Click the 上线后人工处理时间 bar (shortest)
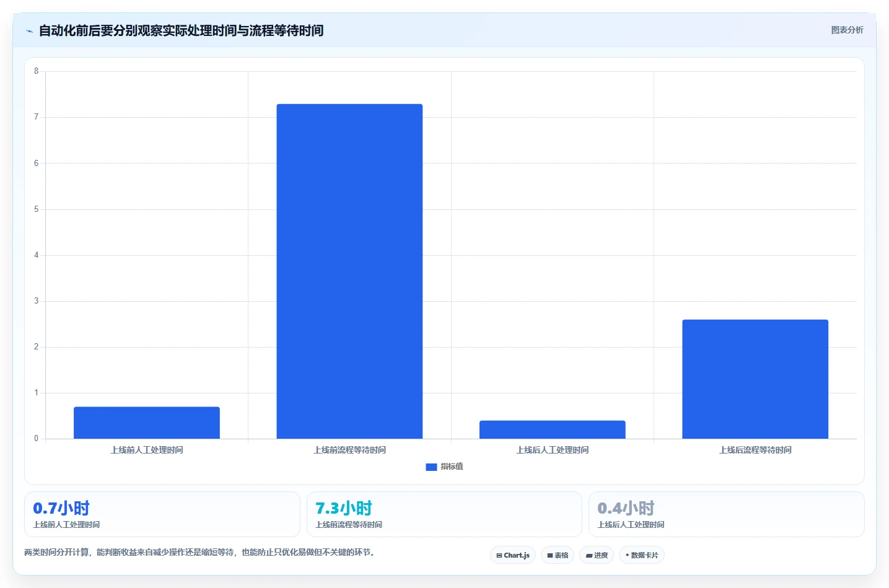 pyautogui.click(x=553, y=429)
